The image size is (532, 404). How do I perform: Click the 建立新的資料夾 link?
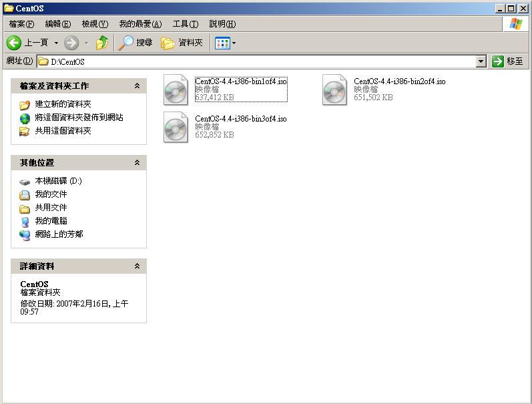[63, 104]
